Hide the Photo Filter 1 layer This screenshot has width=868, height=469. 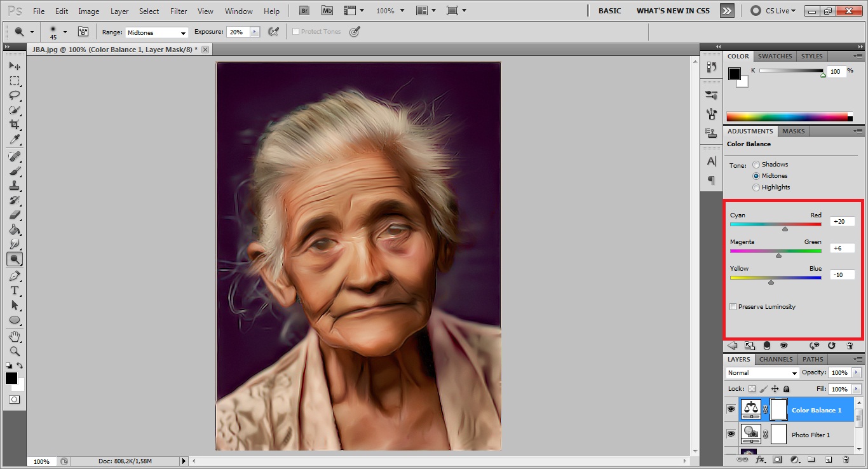731,434
